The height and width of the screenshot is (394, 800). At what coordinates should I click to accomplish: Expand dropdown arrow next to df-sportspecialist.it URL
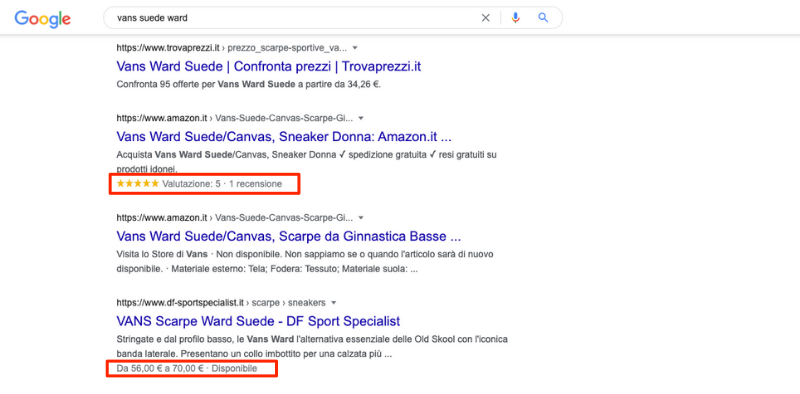pos(334,303)
